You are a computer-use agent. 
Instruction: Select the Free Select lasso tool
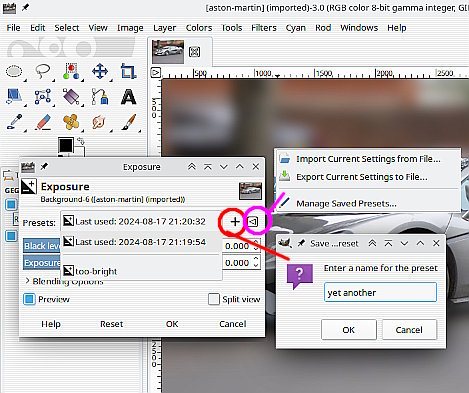[43, 71]
